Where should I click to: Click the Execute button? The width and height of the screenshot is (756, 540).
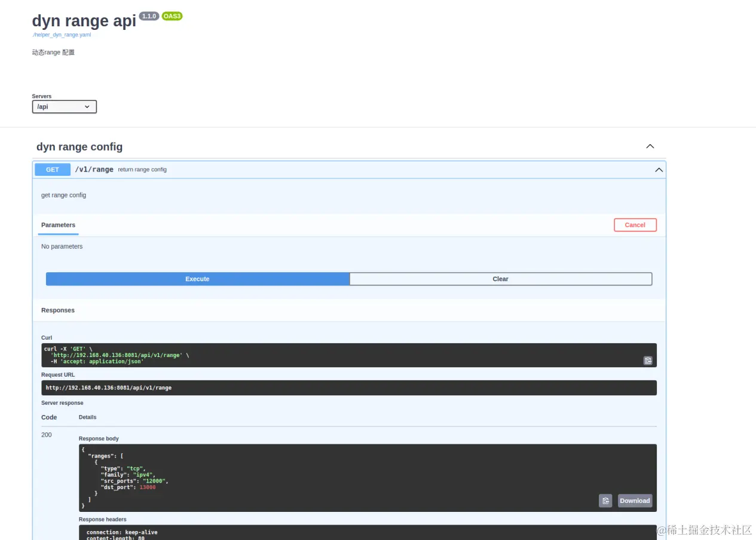click(197, 279)
